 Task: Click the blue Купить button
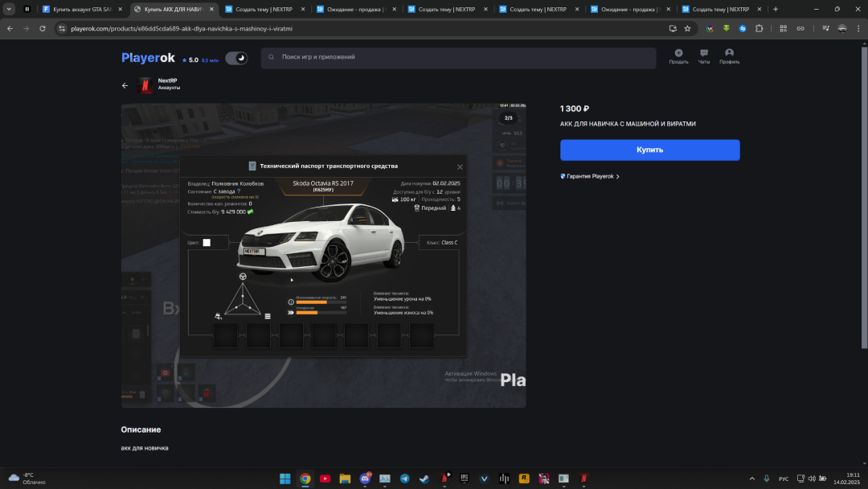coord(650,150)
